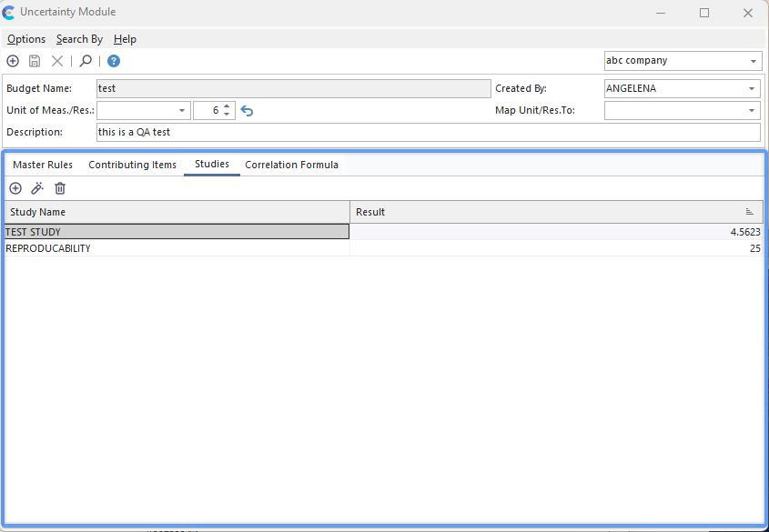Click the delete X icon in toolbar

click(x=57, y=61)
